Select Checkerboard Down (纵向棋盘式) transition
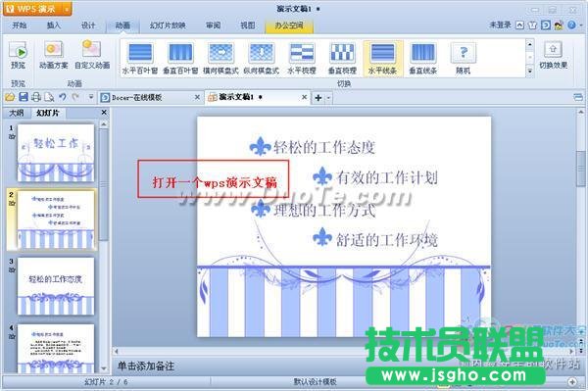Image resolution: width=588 pixels, height=391 pixels. 262,59
